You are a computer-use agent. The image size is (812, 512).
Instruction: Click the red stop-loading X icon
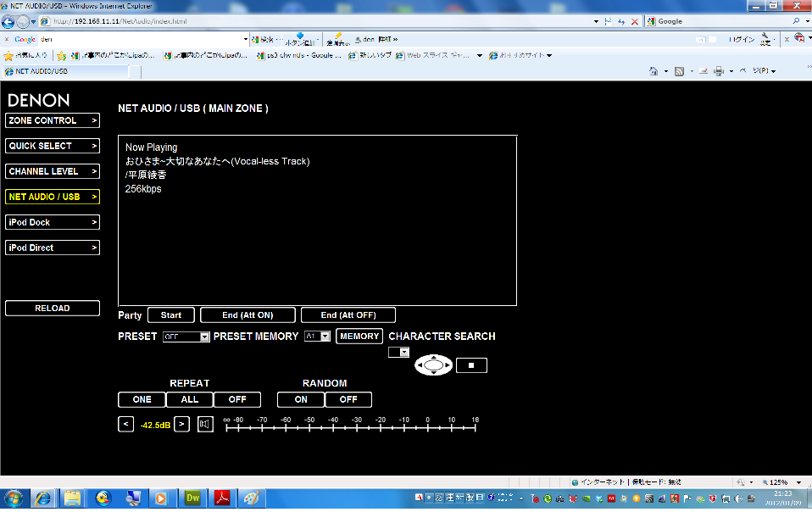634,22
